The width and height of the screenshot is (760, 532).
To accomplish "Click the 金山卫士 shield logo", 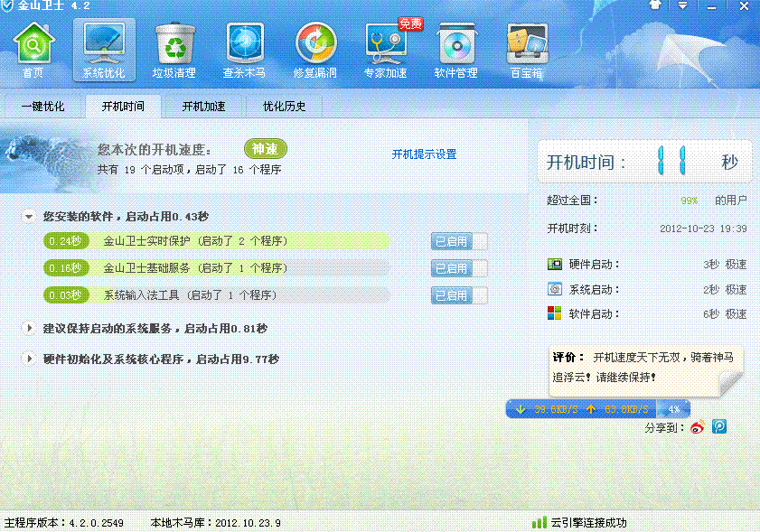I will click(7, 5).
